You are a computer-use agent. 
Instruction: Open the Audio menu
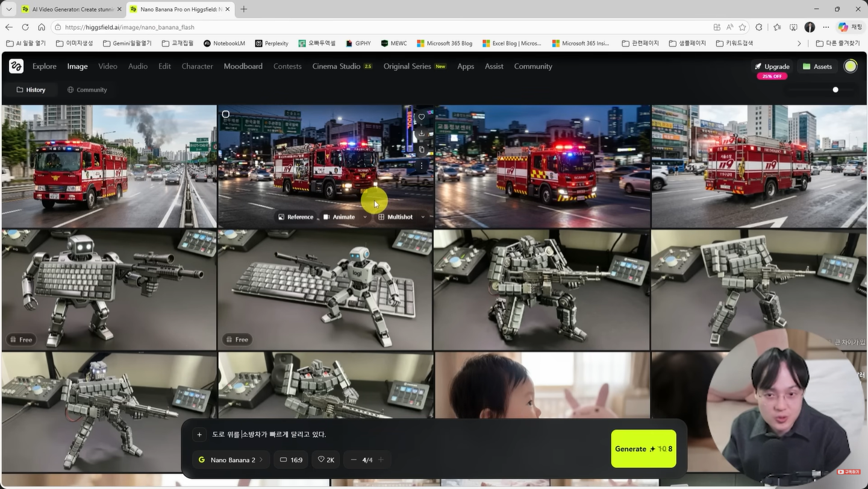pos(138,66)
